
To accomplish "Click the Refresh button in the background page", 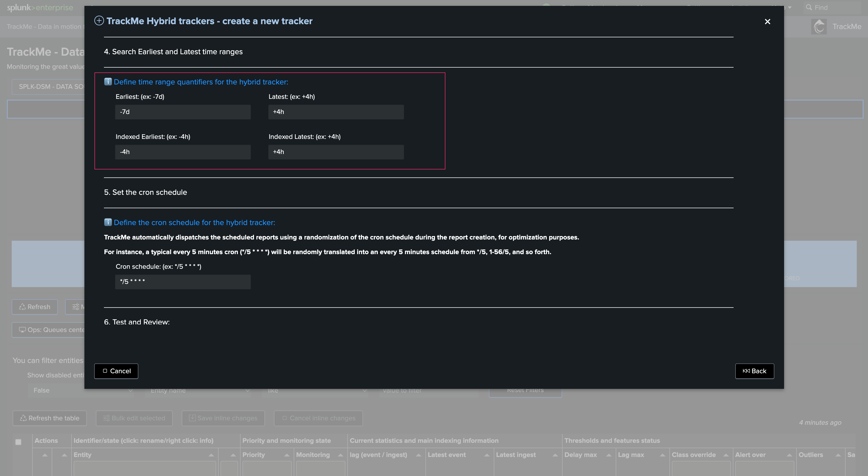I will point(35,307).
